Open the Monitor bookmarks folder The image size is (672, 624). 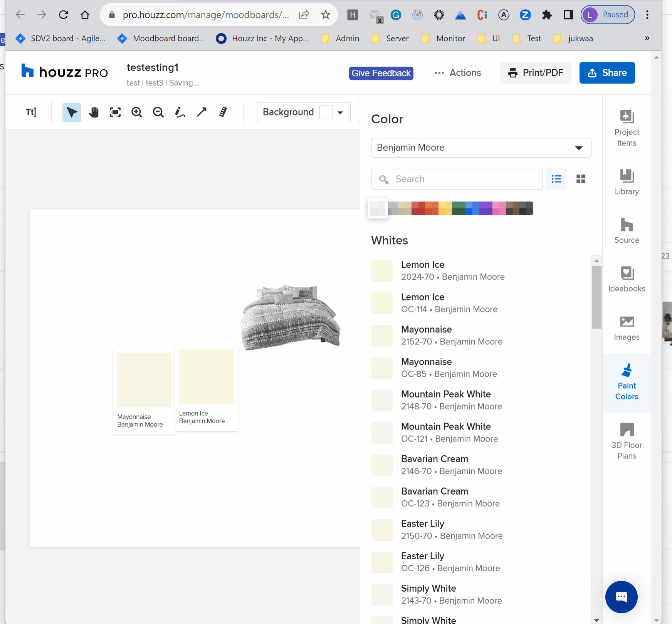(x=443, y=39)
